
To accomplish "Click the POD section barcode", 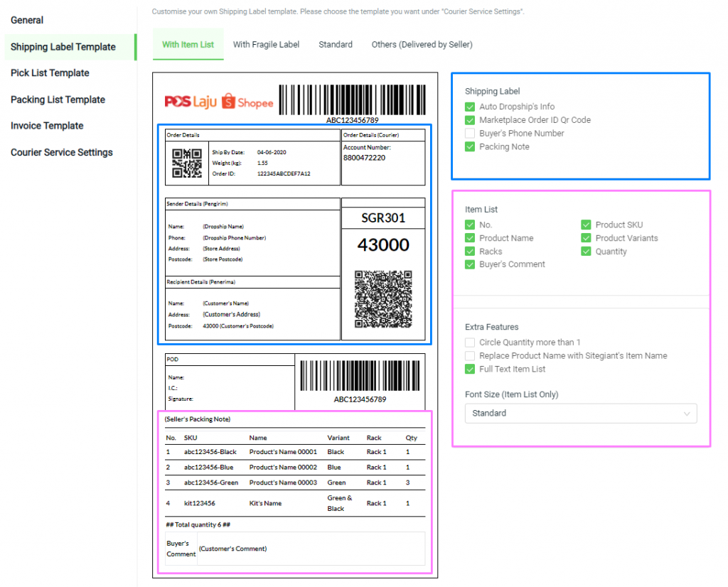I will (360, 376).
